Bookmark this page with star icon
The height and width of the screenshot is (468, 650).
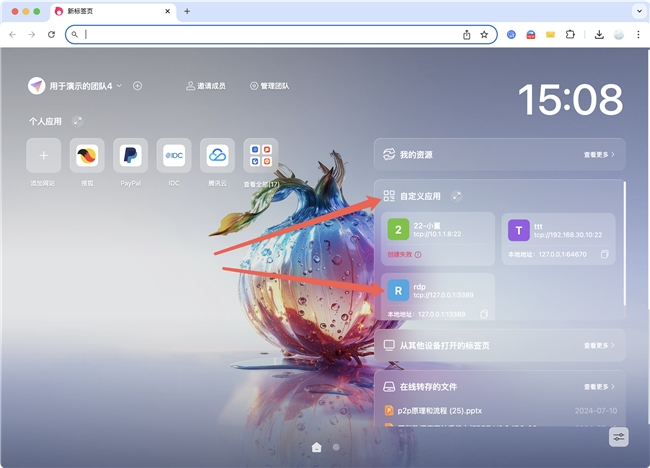pos(484,34)
